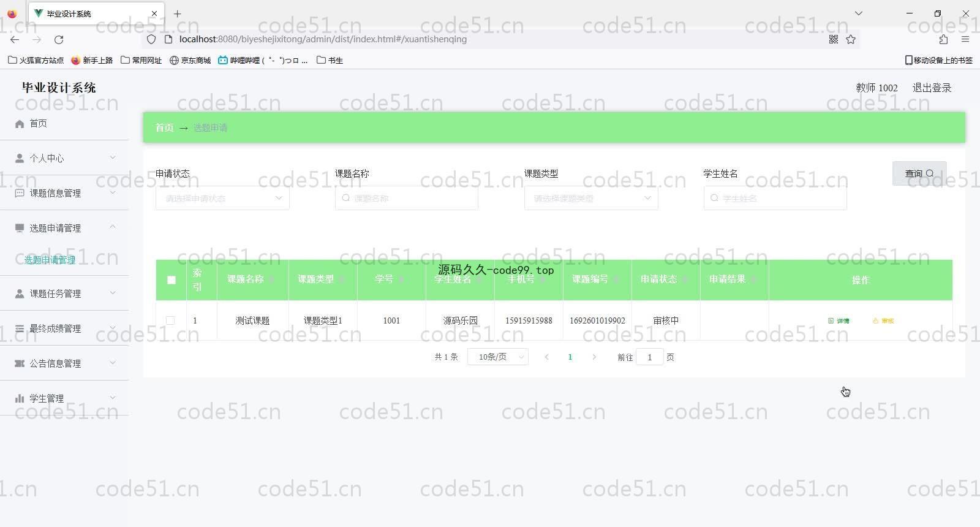Viewport: 980px width, 527px height.
Task: Open new browser tab
Action: click(x=178, y=13)
